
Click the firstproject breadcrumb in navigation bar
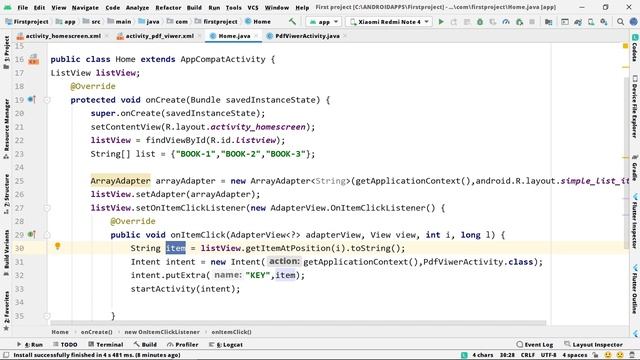pyautogui.click(x=216, y=22)
